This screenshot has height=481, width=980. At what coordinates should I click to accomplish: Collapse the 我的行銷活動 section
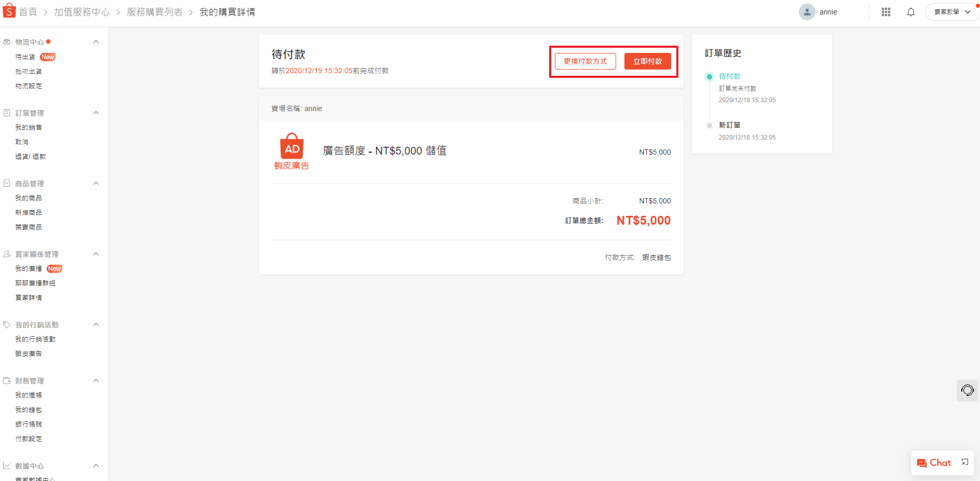(x=96, y=324)
